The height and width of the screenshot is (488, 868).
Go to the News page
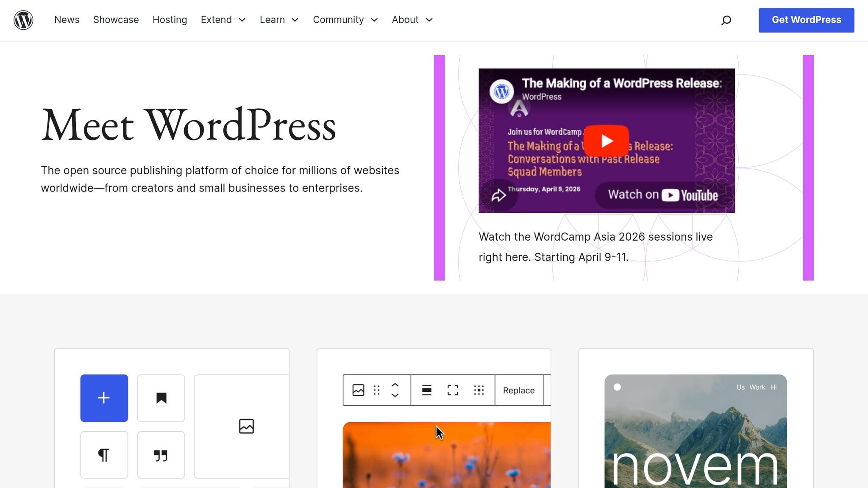click(x=67, y=20)
